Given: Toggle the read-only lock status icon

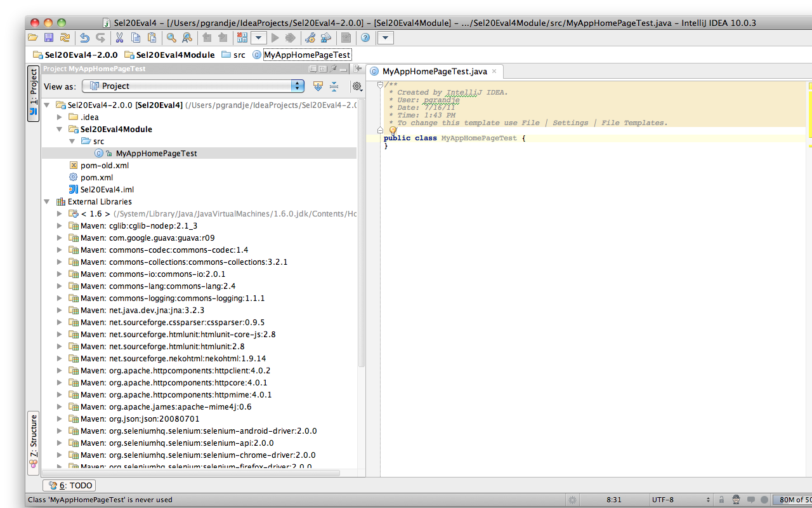Looking at the screenshot, I should [x=721, y=500].
